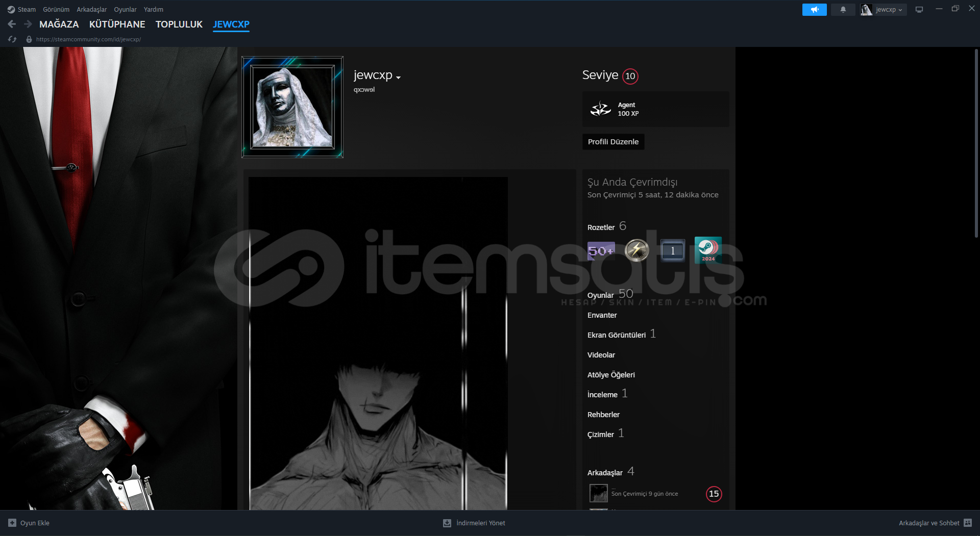Click the Oyun Ekle plus icon
This screenshot has width=980, height=536.
pyautogui.click(x=12, y=523)
